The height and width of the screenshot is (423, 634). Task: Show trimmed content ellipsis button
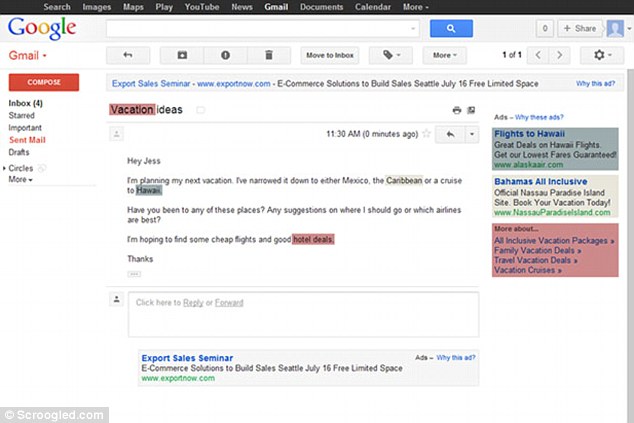coord(134,274)
